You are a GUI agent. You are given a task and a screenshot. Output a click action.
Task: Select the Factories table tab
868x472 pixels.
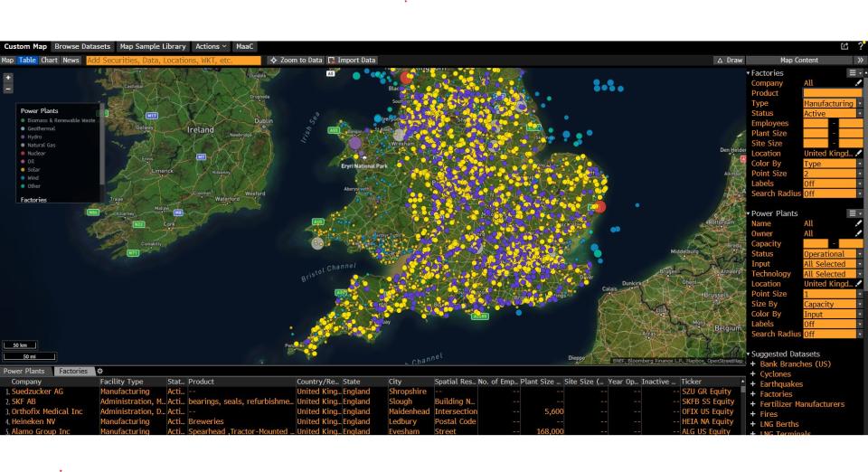click(x=73, y=372)
